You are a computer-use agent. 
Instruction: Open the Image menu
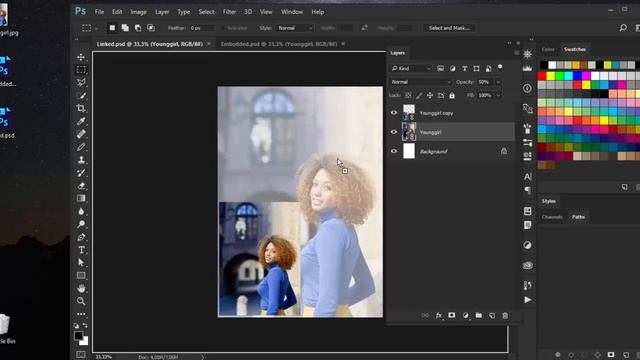pyautogui.click(x=138, y=12)
